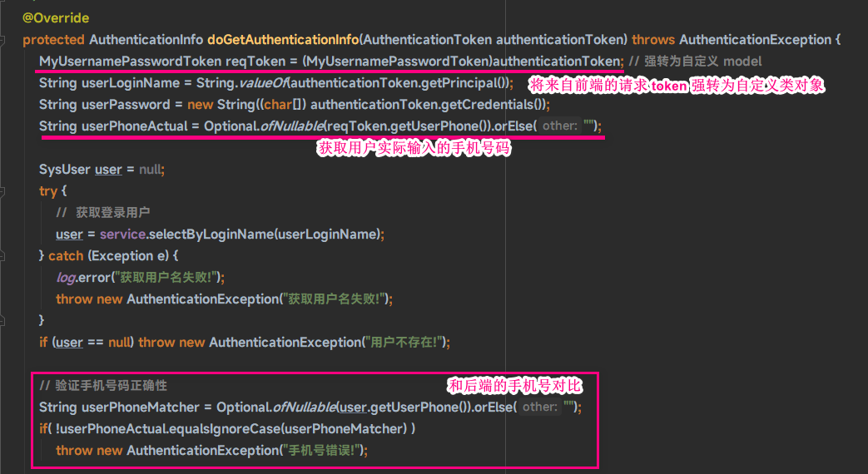
Task: Collapse the catch block fold marker
Action: (x=2, y=256)
